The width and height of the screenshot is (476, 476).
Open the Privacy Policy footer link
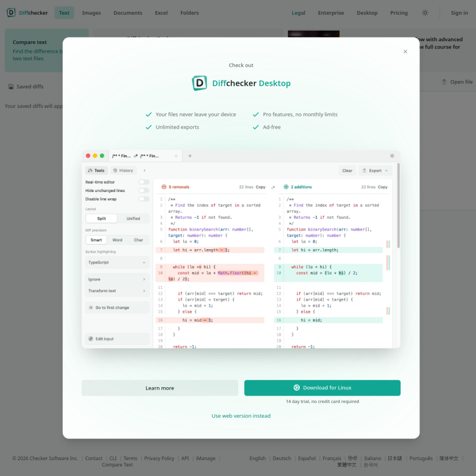coord(159,459)
